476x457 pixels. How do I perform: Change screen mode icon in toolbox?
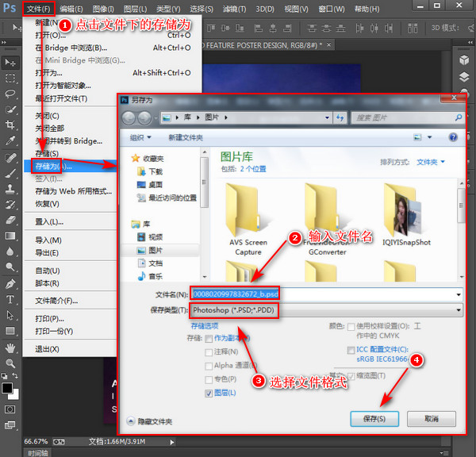pos(10,425)
